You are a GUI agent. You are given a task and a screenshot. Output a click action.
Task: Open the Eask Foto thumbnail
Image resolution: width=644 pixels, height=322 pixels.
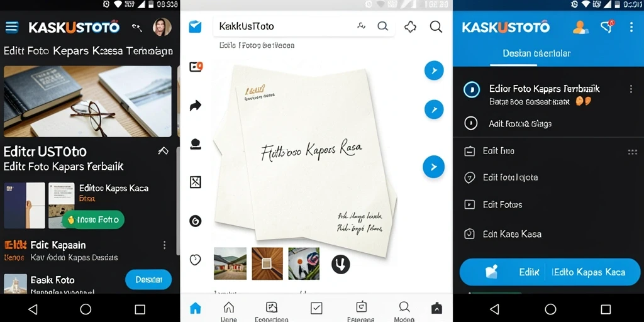[16, 284]
